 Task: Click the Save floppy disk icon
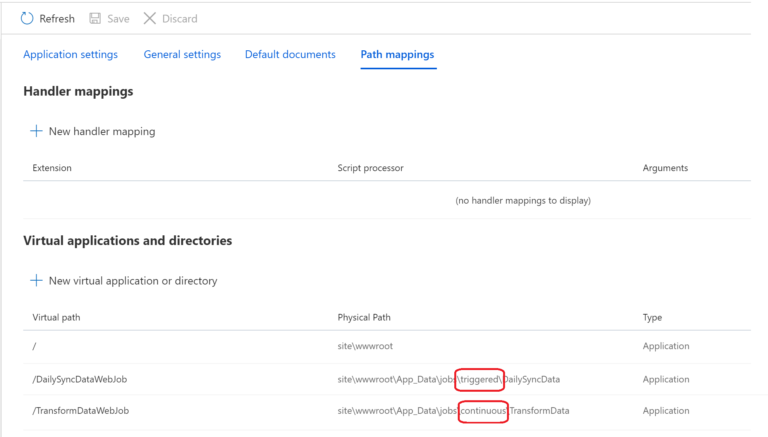tap(96, 18)
